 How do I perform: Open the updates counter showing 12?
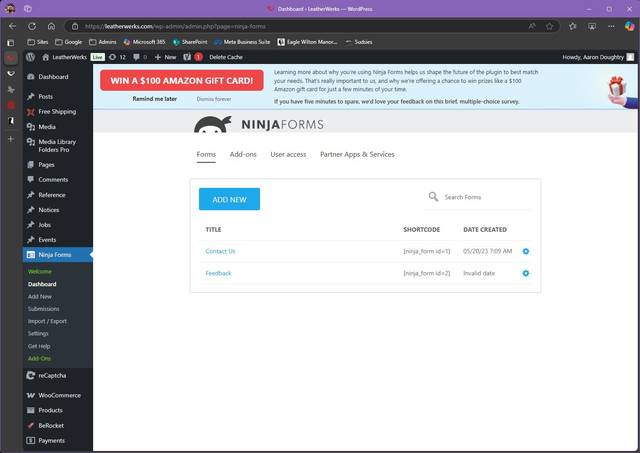pos(117,57)
